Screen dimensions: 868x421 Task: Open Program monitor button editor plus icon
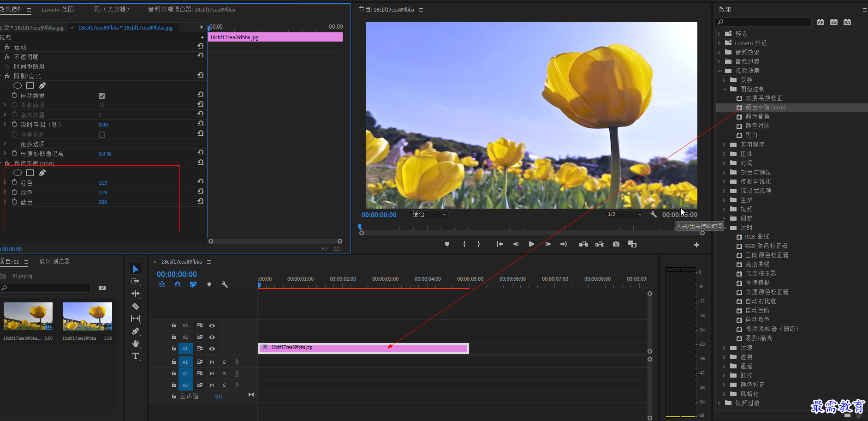point(696,245)
